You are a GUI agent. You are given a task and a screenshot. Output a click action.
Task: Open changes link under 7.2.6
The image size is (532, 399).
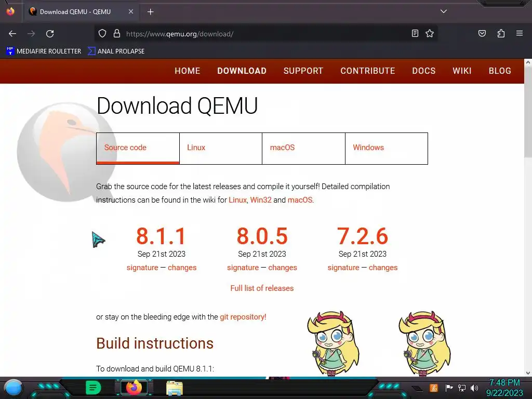[383, 268]
